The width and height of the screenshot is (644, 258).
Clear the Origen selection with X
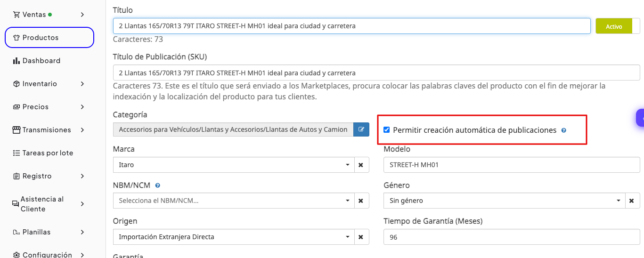pos(361,237)
